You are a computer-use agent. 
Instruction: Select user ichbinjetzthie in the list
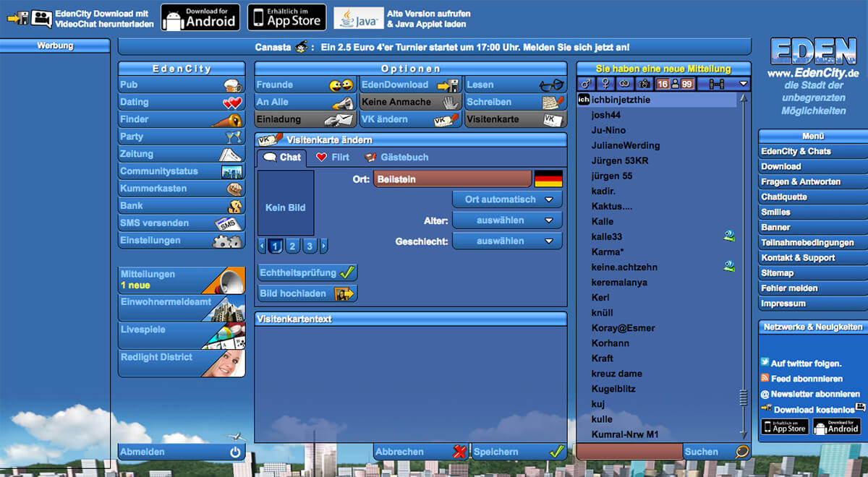[x=657, y=100]
